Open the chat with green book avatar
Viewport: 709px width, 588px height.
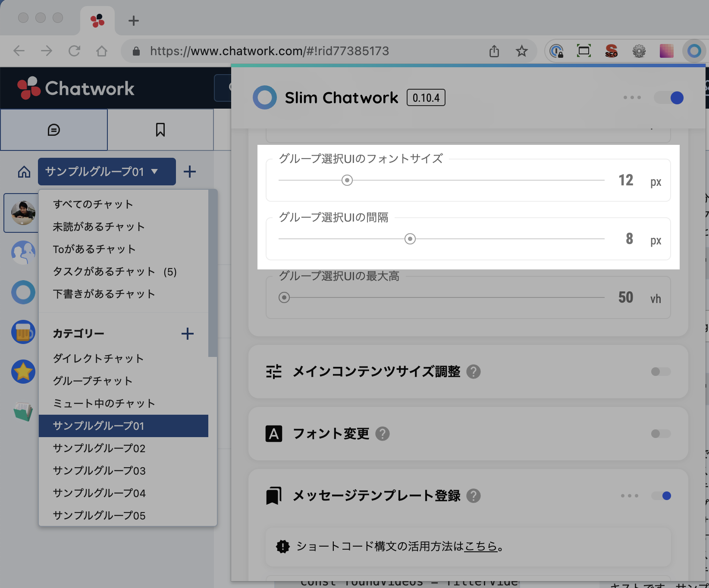pos(23,411)
